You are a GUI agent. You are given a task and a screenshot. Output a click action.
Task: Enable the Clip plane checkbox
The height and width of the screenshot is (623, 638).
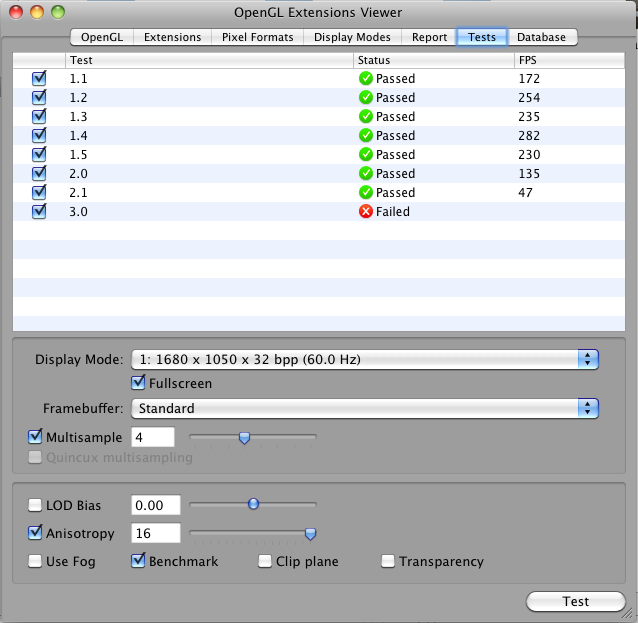(x=265, y=561)
